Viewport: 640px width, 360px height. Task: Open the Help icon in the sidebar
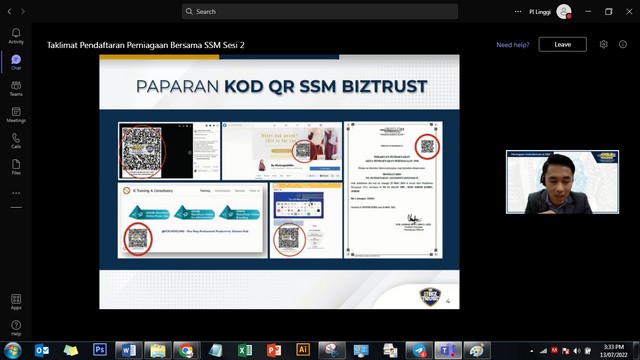pos(16,328)
